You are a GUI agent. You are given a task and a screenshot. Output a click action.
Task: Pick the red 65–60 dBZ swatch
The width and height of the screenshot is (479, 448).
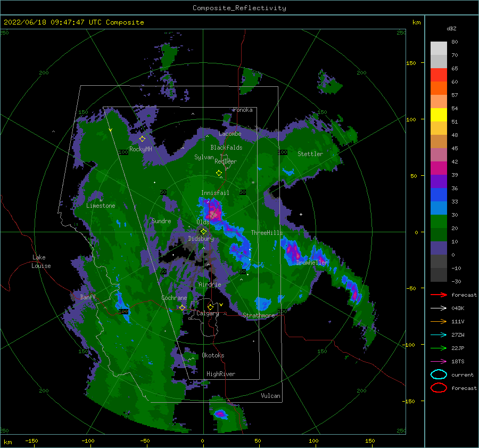(x=439, y=75)
